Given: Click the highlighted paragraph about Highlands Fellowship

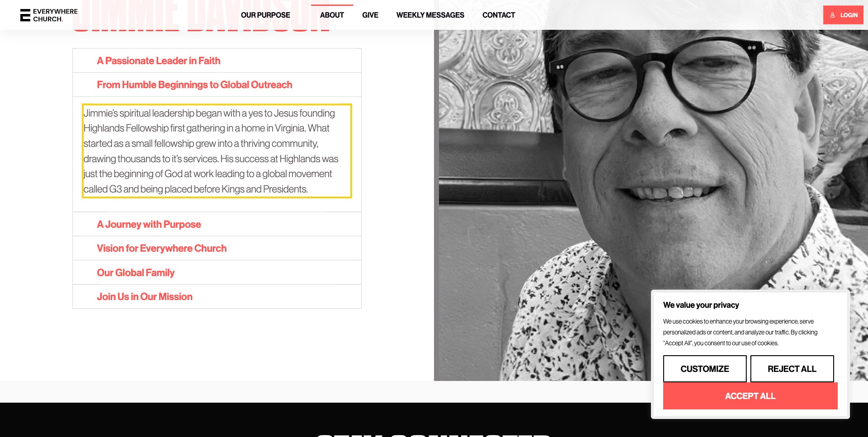Looking at the screenshot, I should click(217, 151).
